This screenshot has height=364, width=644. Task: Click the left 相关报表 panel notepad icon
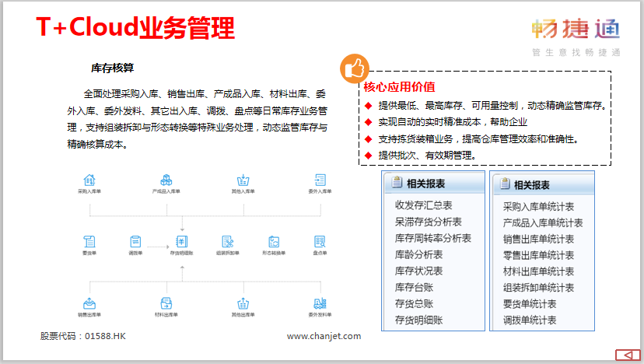(397, 182)
